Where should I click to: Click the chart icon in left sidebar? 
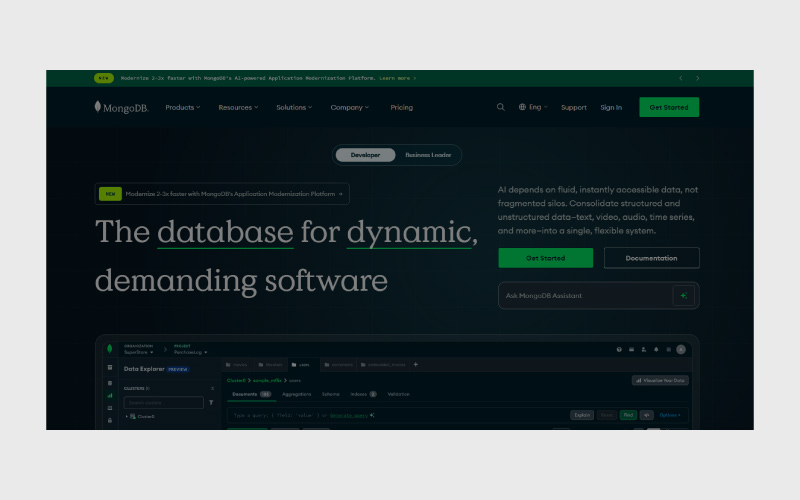(110, 395)
